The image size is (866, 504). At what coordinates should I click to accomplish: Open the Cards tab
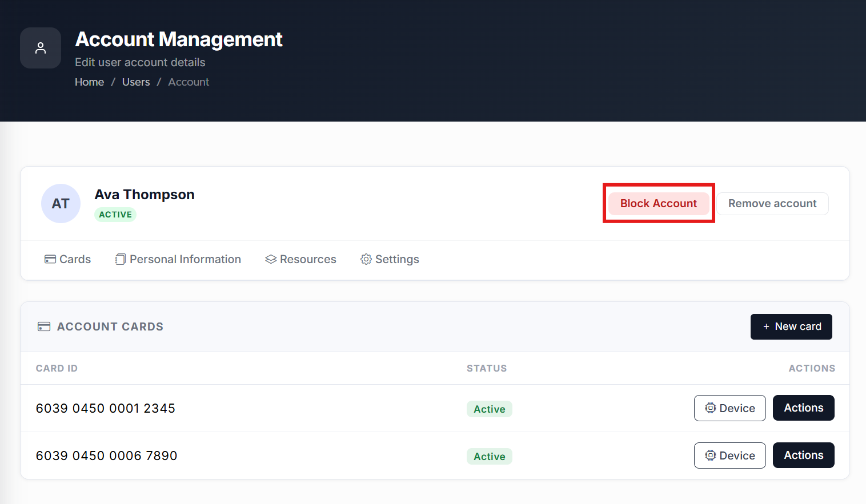(67, 259)
